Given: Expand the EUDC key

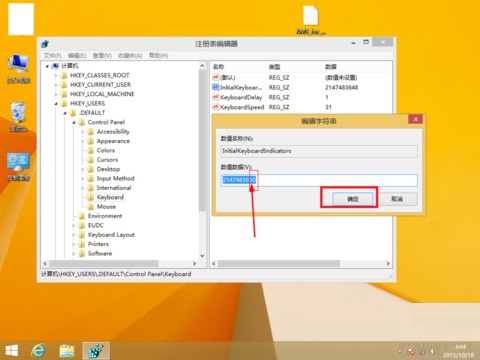Looking at the screenshot, I should click(x=74, y=225).
